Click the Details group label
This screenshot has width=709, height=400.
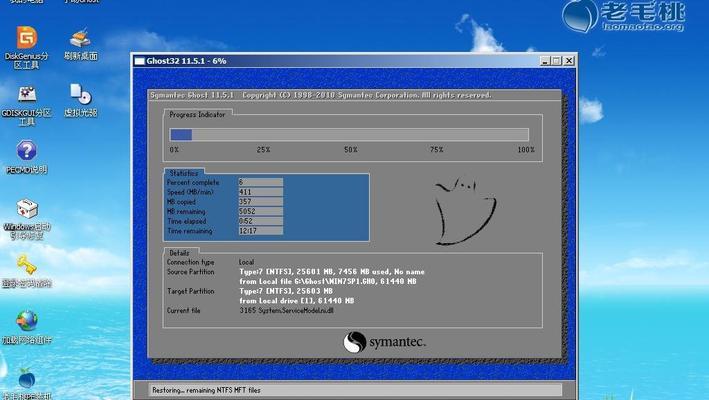(179, 253)
